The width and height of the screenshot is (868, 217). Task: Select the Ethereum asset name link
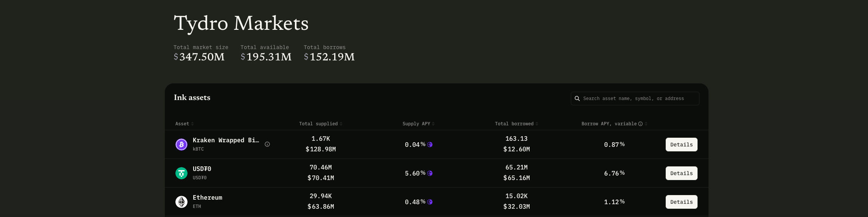click(208, 197)
